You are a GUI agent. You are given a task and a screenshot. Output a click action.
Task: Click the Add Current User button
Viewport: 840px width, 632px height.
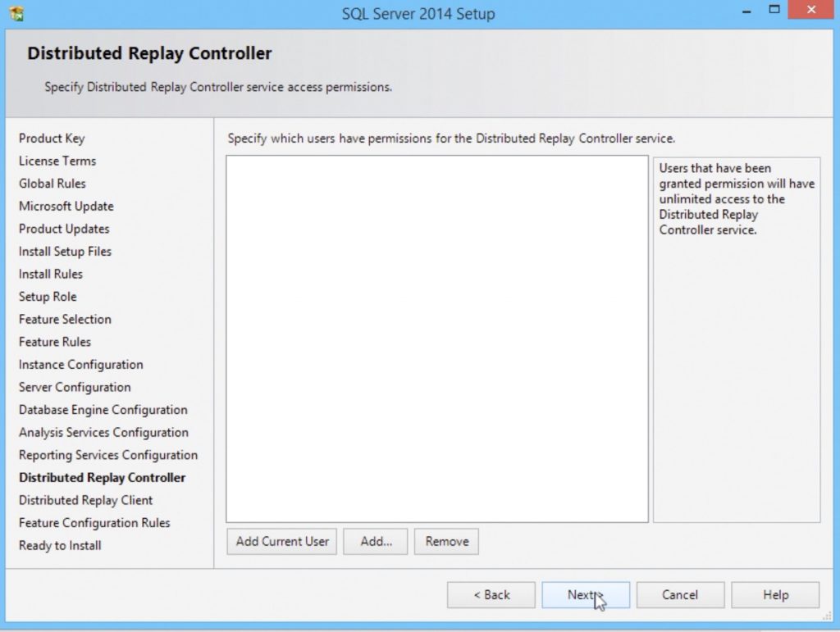[x=282, y=542]
